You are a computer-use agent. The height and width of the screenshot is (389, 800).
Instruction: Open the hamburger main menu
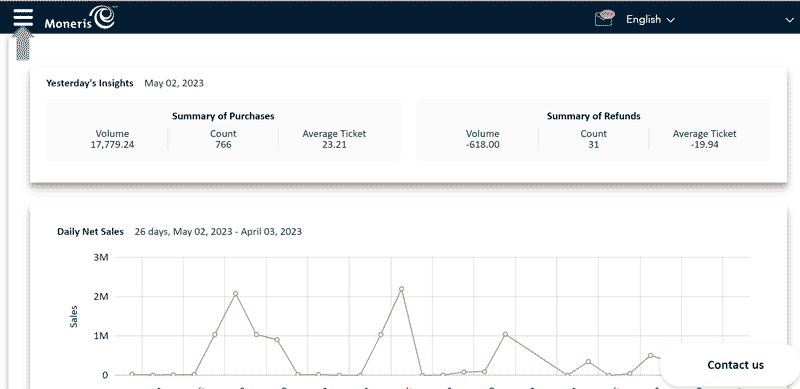point(23,18)
